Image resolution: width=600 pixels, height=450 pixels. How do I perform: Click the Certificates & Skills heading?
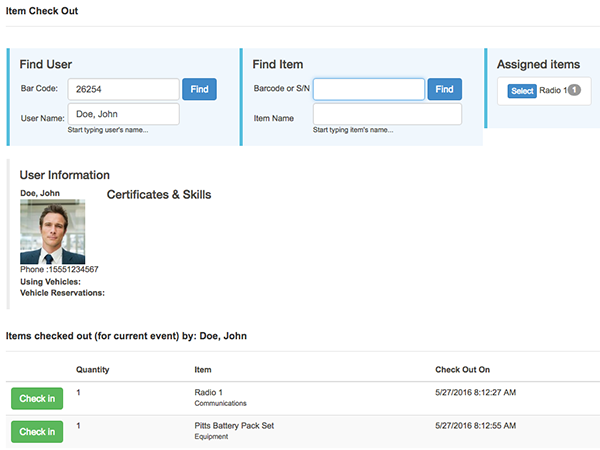click(x=159, y=194)
